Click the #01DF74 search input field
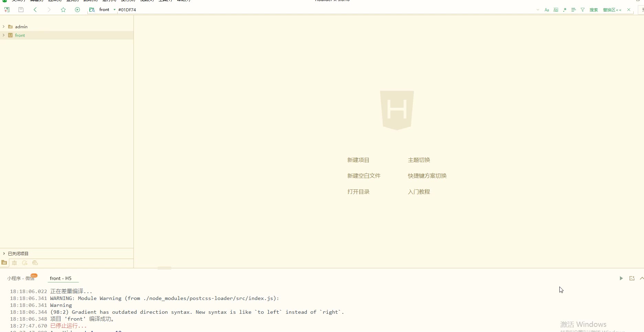The width and height of the screenshot is (644, 332). pyautogui.click(x=323, y=10)
